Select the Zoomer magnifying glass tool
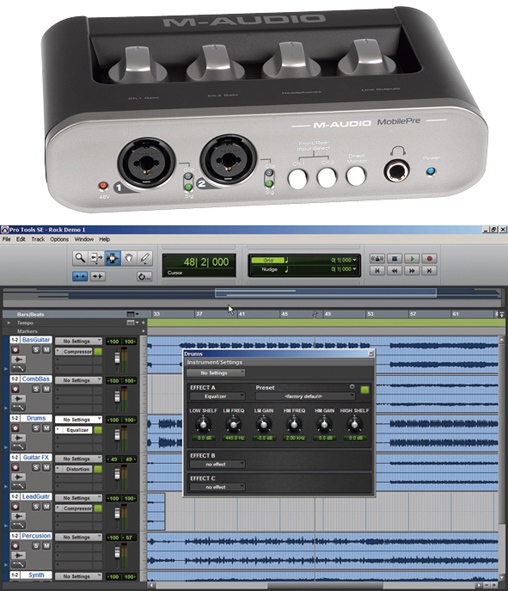This screenshot has height=591, width=508. (80, 258)
